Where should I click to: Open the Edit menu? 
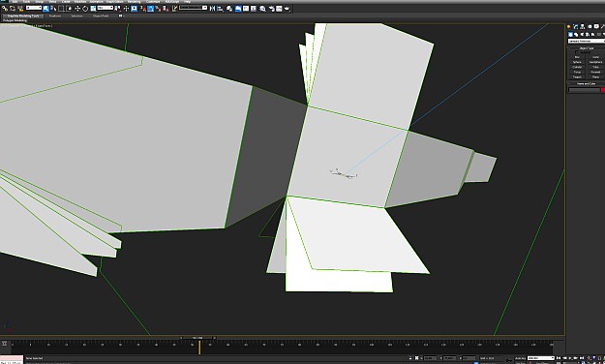pyautogui.click(x=15, y=2)
